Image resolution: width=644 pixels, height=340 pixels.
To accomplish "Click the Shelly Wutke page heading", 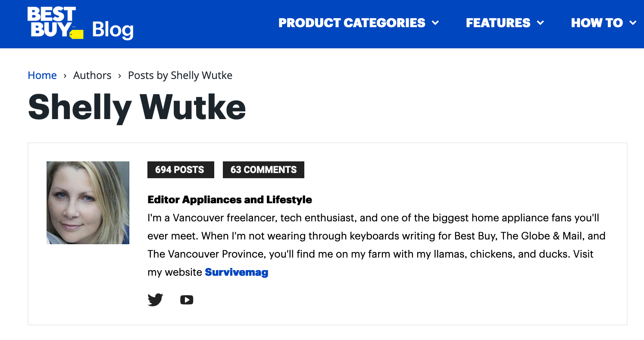I will pyautogui.click(x=137, y=107).
